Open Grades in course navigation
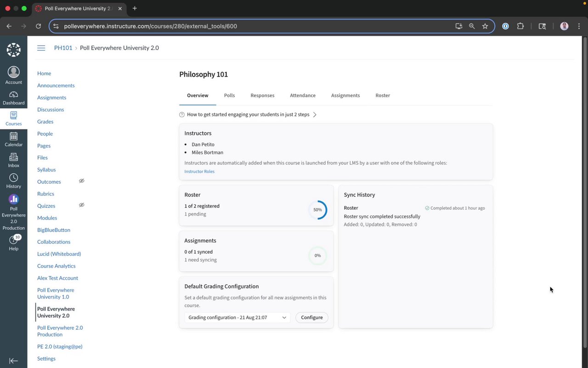 coord(45,122)
